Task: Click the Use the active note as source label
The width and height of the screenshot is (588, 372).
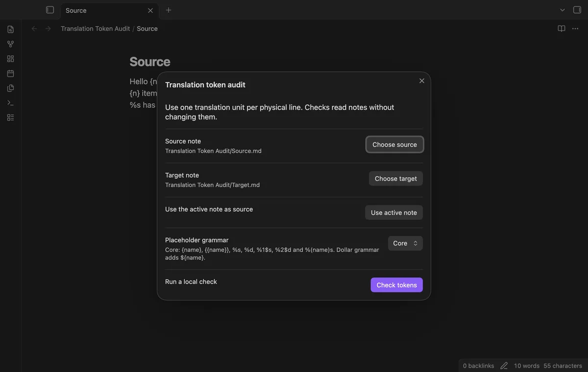Action: pyautogui.click(x=209, y=209)
